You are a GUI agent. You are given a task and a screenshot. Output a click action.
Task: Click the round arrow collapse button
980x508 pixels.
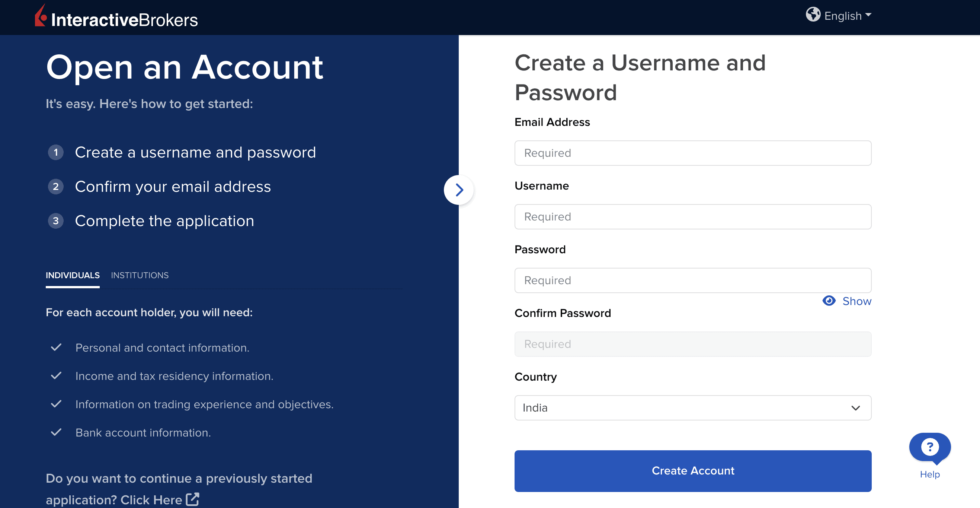pyautogui.click(x=458, y=190)
